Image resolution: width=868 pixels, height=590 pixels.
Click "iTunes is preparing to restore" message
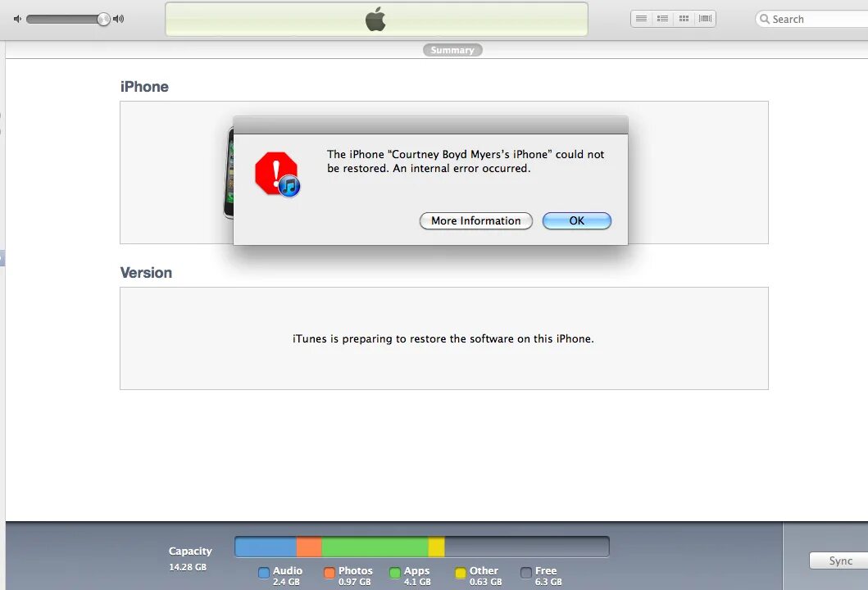click(x=443, y=338)
